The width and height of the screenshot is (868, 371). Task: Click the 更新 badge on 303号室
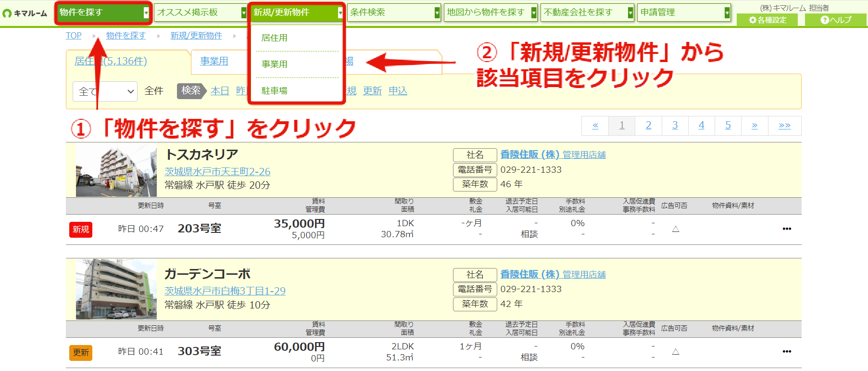pyautogui.click(x=81, y=353)
